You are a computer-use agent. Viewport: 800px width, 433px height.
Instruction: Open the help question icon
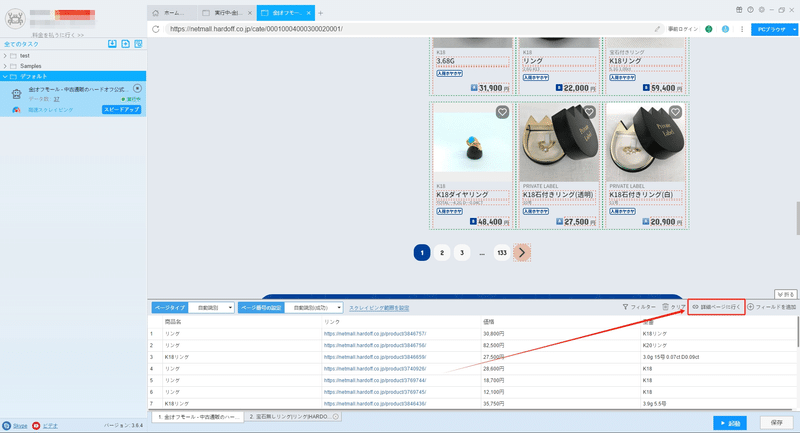(750, 10)
